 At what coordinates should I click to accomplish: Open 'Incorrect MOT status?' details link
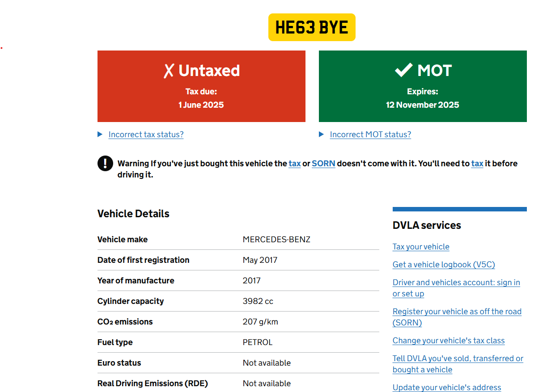tap(370, 135)
